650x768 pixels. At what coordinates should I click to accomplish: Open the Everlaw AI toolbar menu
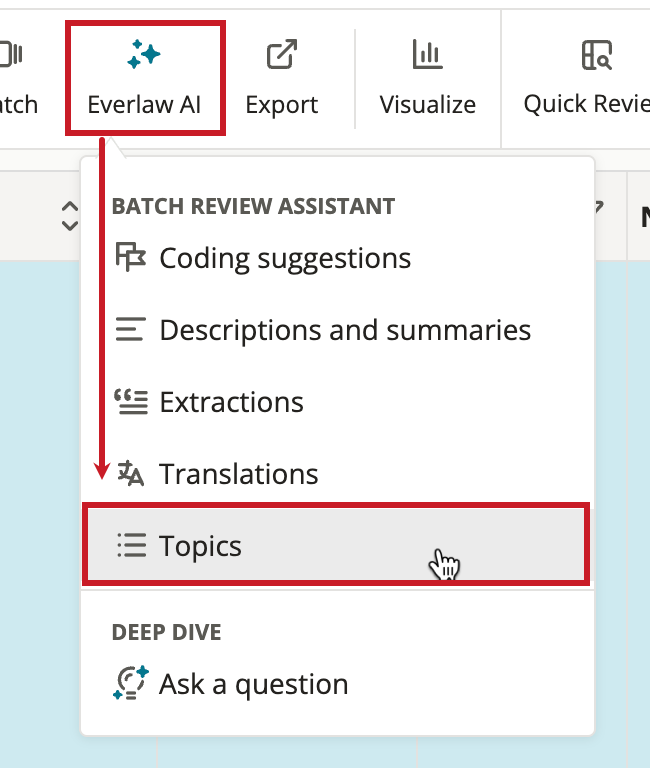[x=145, y=78]
